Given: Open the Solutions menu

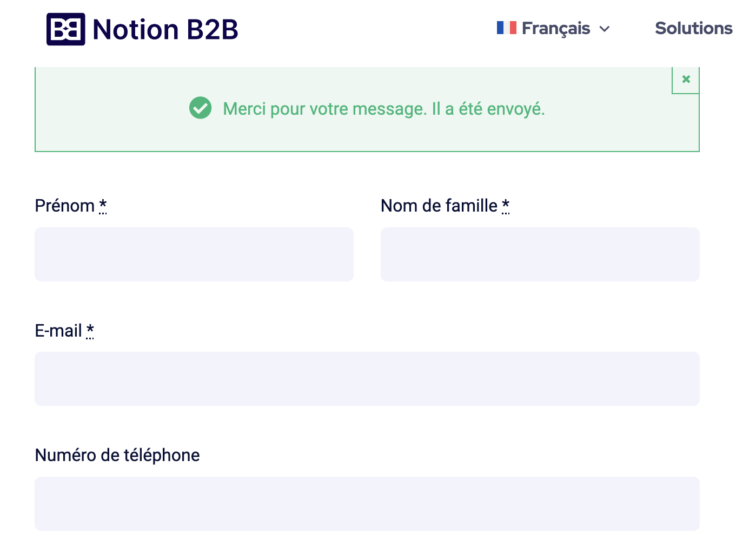Looking at the screenshot, I should [693, 28].
